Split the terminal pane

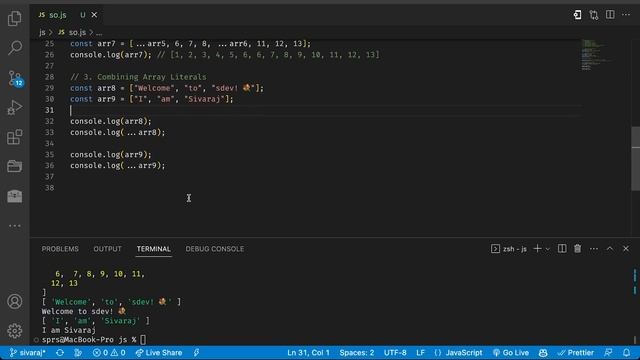pyautogui.click(x=562, y=249)
